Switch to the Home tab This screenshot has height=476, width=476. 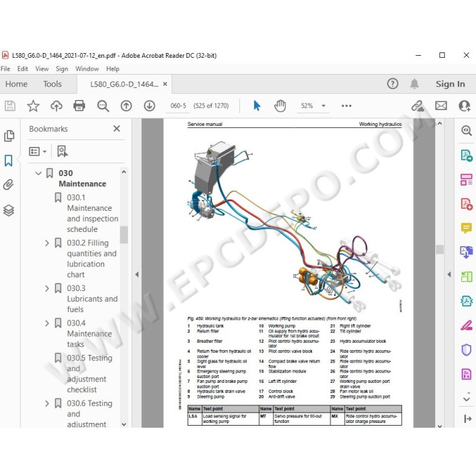16,84
